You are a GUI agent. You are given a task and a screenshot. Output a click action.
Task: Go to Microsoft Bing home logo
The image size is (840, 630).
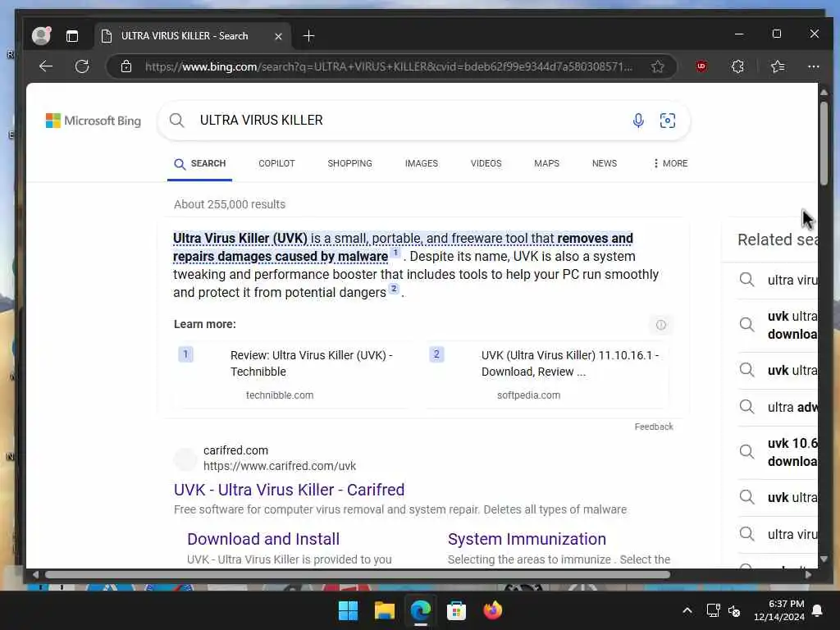[94, 121]
